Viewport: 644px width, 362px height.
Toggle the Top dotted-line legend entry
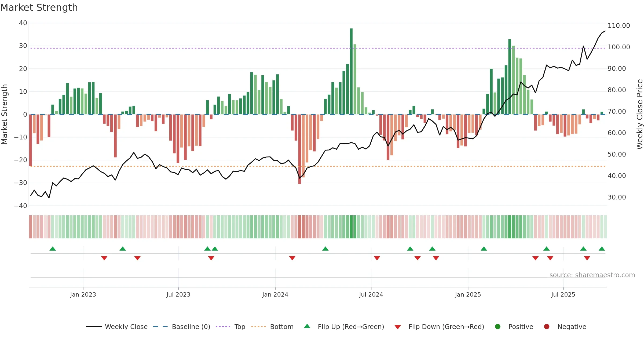coord(230,327)
